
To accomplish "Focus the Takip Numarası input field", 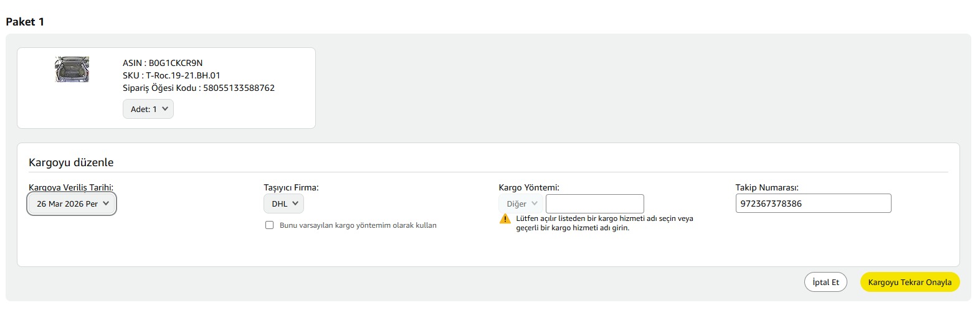I will click(812, 204).
